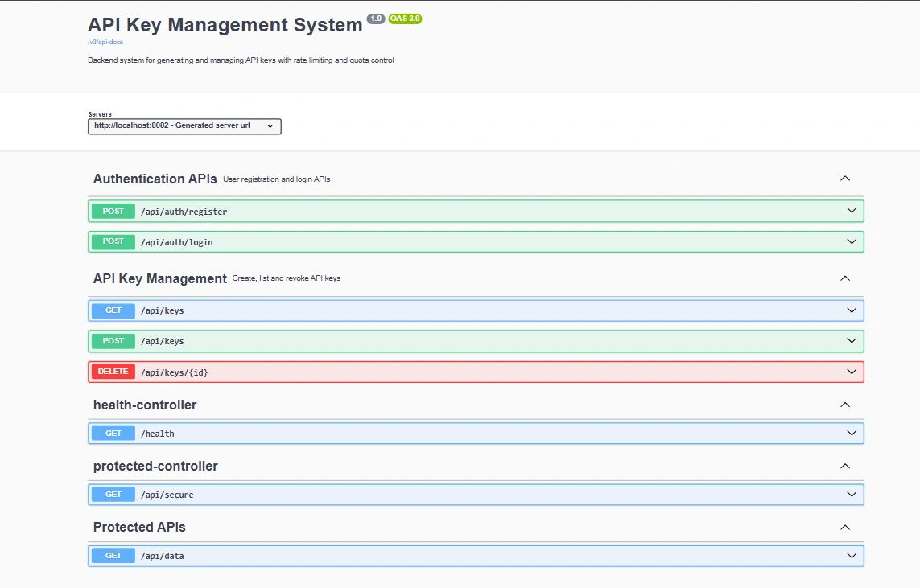Viewport: 920px width, 588px height.
Task: Open the /v3/api-docs link
Action: (105, 42)
